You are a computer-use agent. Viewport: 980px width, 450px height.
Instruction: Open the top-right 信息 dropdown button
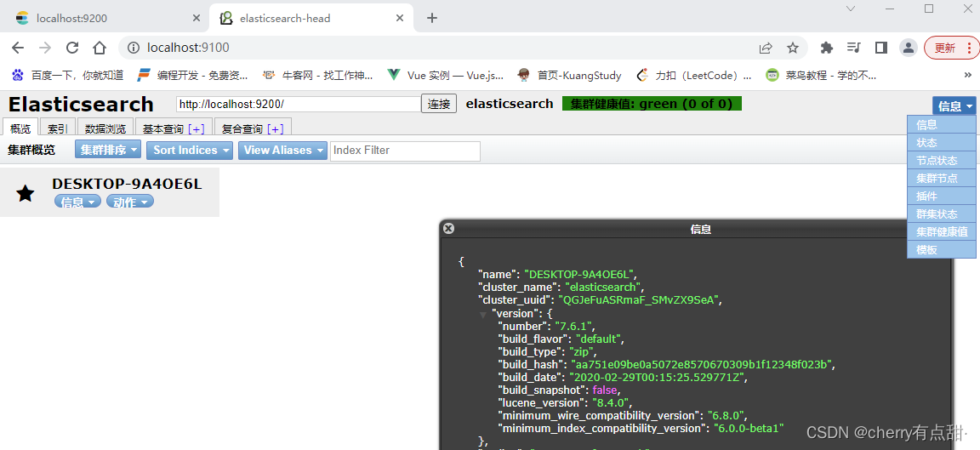coord(954,106)
